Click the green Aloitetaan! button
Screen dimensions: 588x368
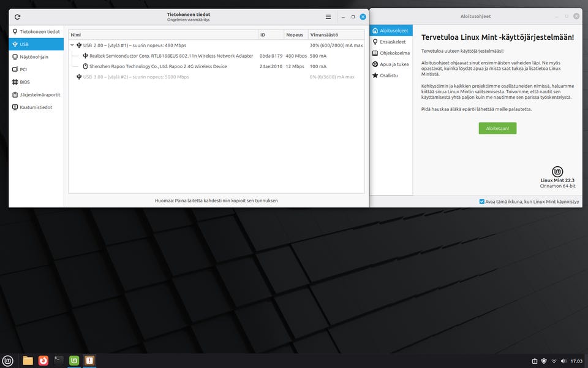coord(497,128)
